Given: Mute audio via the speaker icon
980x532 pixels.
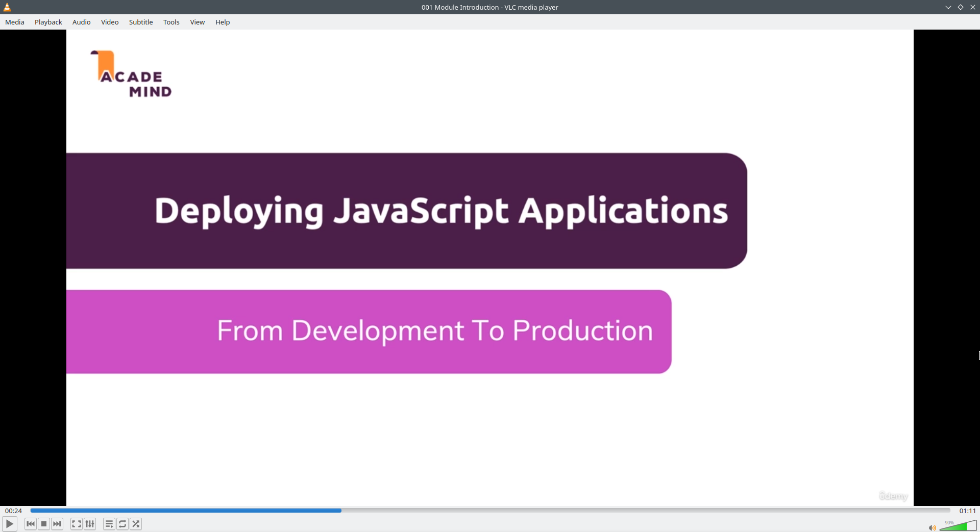Looking at the screenshot, I should [932, 528].
